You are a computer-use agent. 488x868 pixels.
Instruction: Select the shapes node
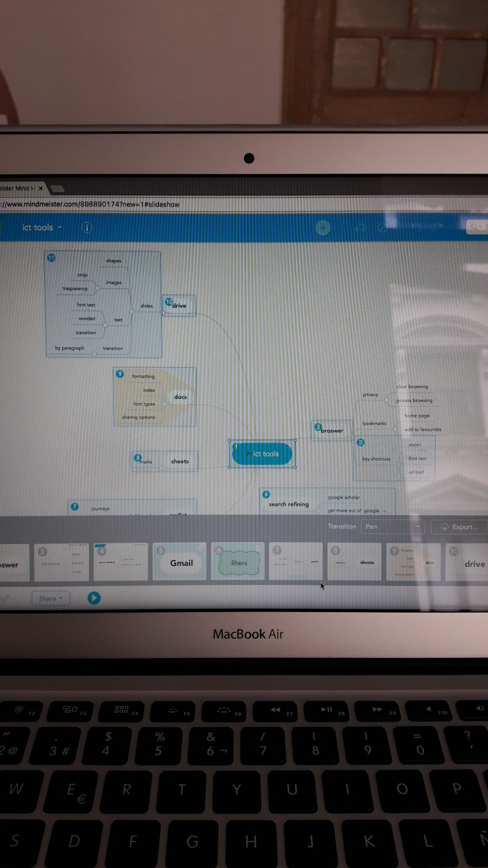coord(114,261)
